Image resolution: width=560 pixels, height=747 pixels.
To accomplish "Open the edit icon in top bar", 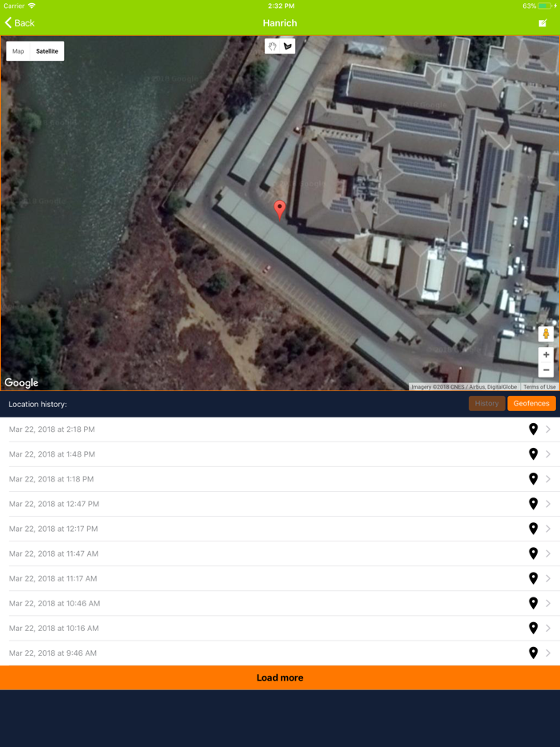I will click(542, 23).
